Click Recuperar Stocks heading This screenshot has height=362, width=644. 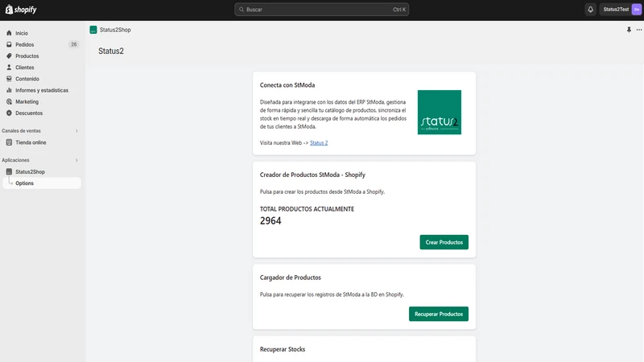click(283, 349)
